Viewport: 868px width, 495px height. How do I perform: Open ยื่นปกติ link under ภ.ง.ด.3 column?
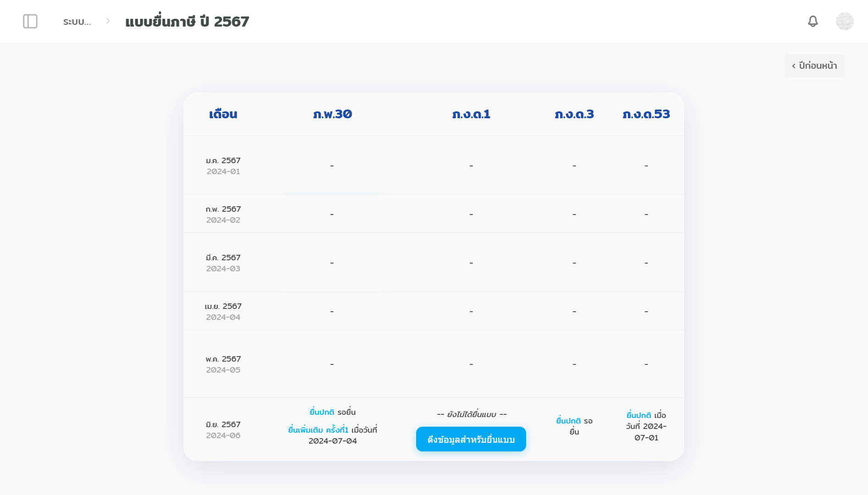568,421
